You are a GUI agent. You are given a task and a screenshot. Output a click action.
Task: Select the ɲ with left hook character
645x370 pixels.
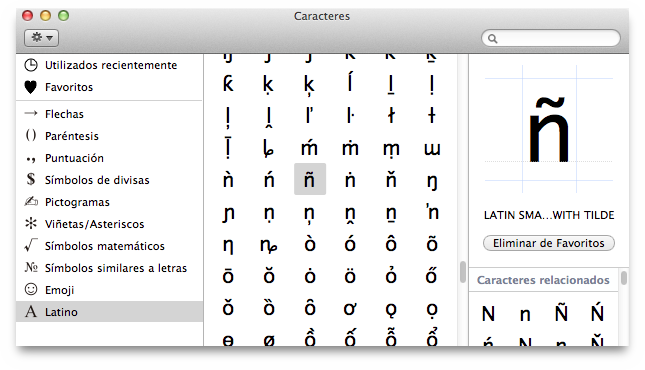coord(228,214)
